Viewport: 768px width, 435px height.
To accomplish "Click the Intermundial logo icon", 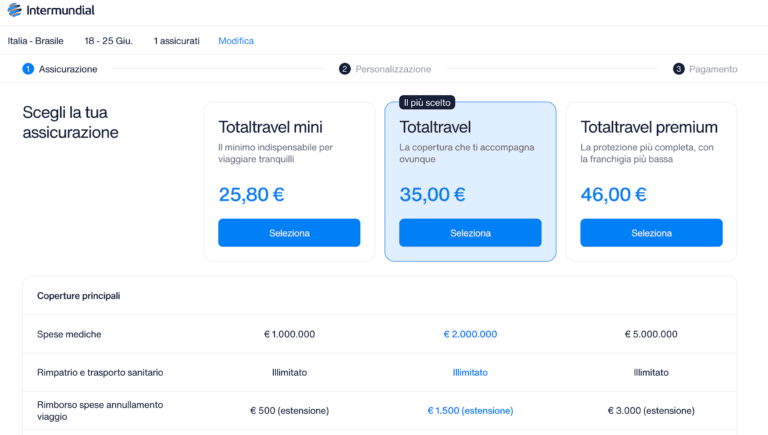I will (14, 10).
